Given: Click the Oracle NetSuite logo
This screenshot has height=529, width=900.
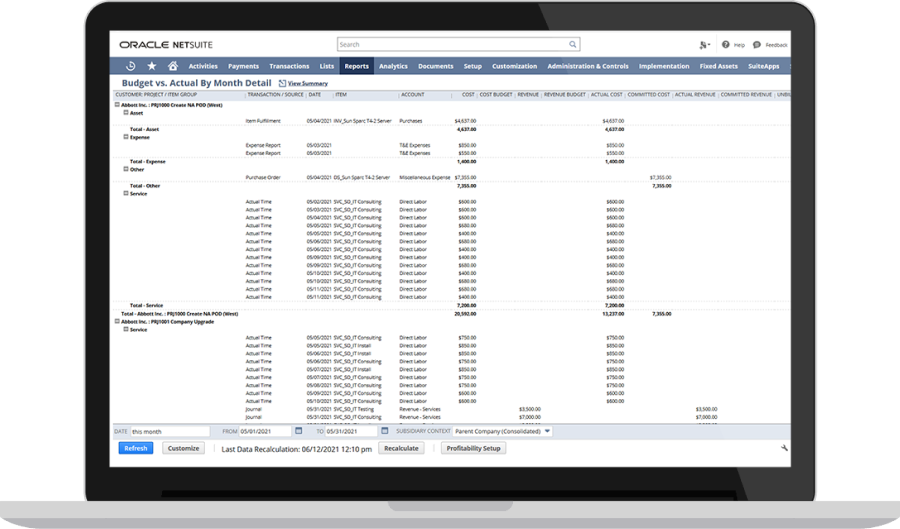Looking at the screenshot, I should pos(166,45).
